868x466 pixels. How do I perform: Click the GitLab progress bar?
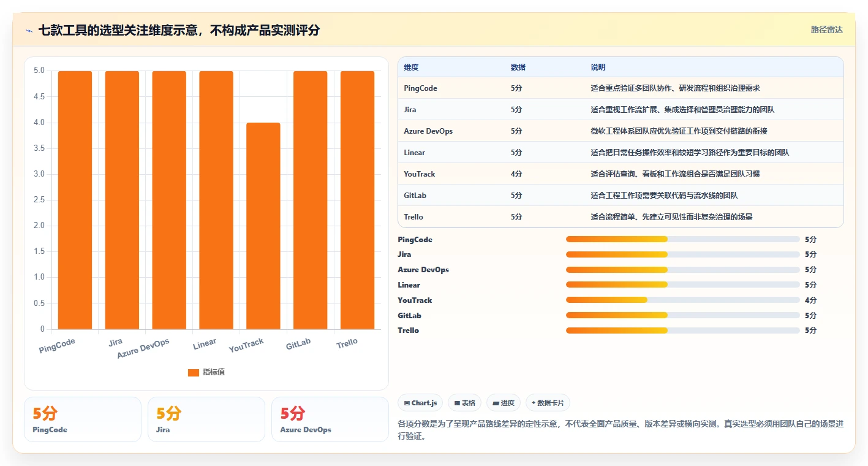pyautogui.click(x=683, y=315)
